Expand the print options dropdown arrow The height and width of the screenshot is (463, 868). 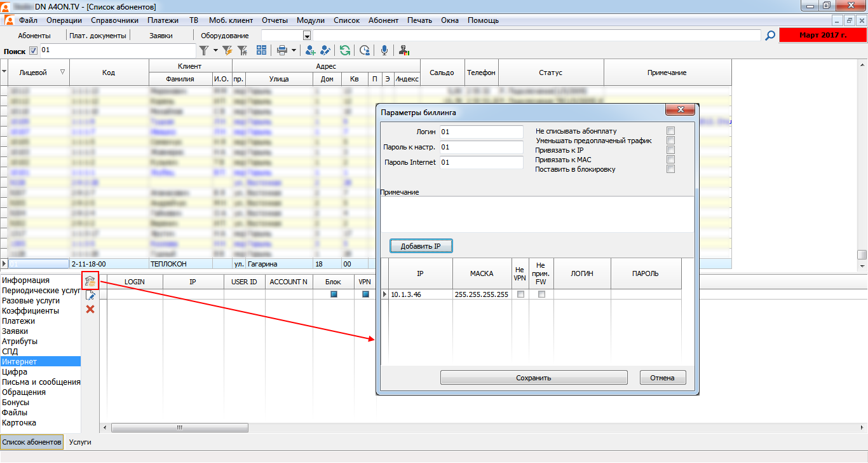click(294, 50)
